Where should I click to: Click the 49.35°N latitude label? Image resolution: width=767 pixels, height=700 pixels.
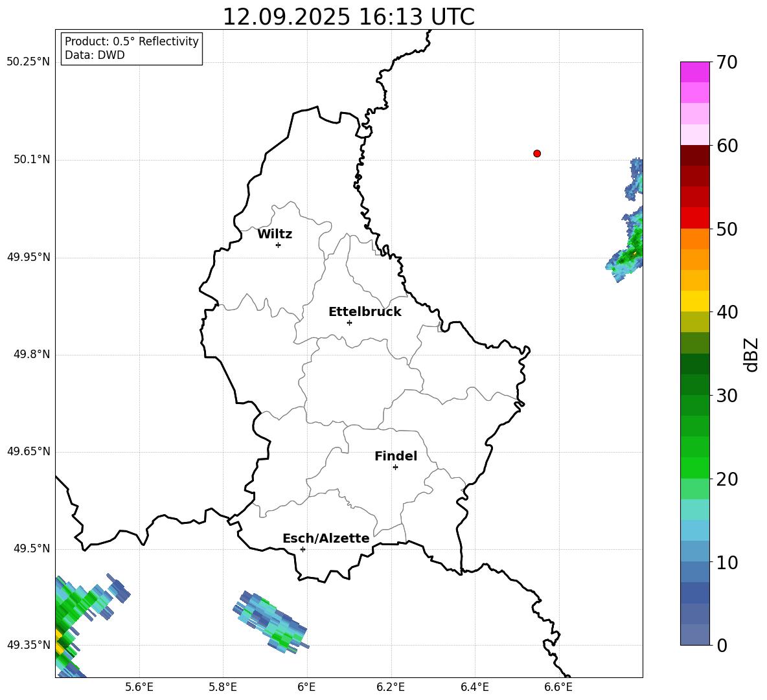tap(29, 645)
